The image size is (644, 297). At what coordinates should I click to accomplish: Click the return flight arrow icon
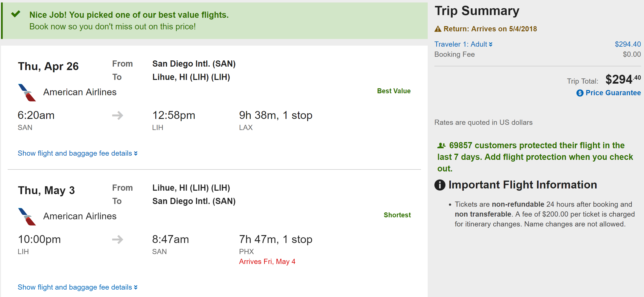coord(118,240)
